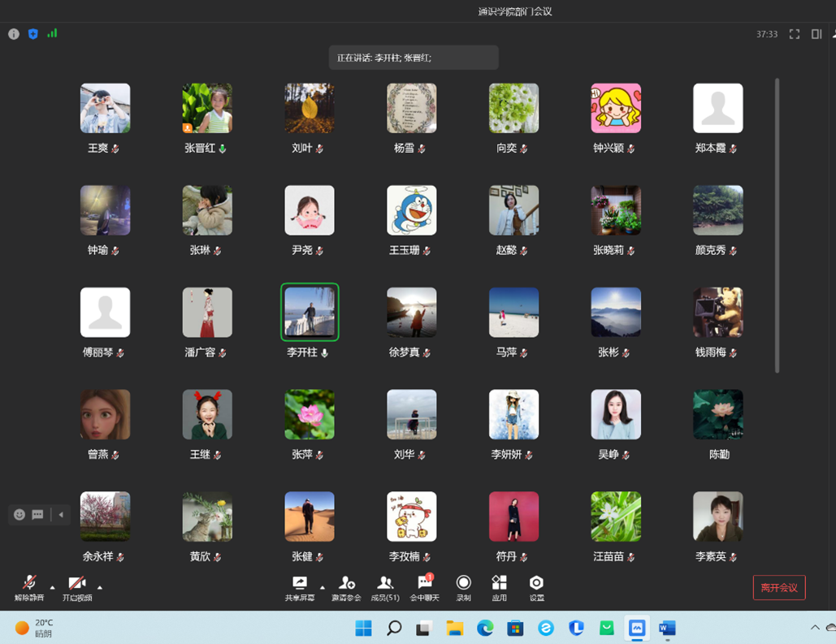This screenshot has width=836, height=644.
Task: Start sharing screen (共享屏幕)
Action: (x=300, y=587)
